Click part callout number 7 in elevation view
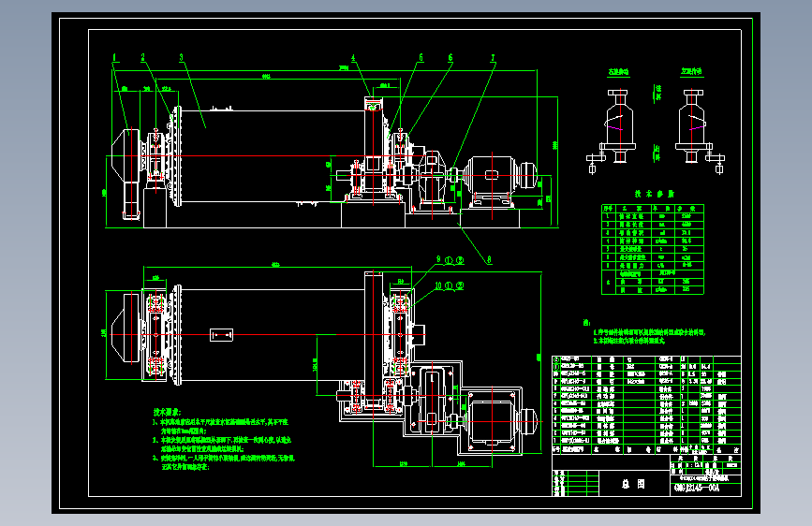This screenshot has width=812, height=526. click(x=493, y=58)
